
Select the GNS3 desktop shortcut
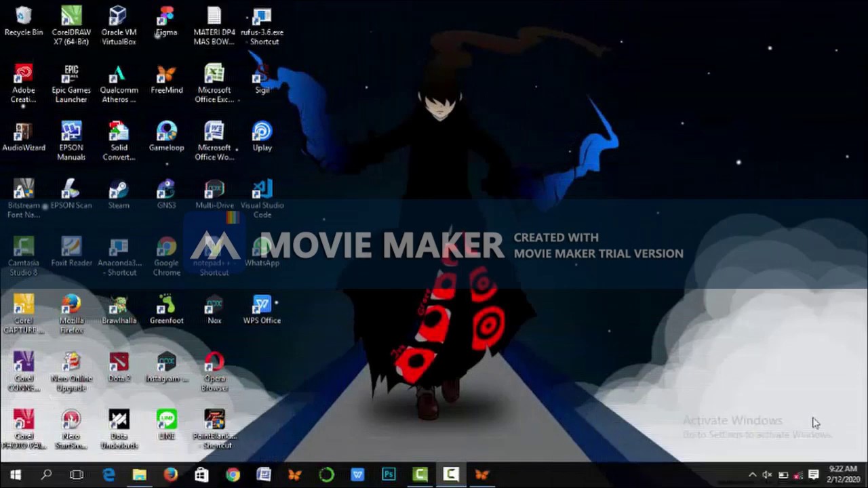click(x=166, y=195)
